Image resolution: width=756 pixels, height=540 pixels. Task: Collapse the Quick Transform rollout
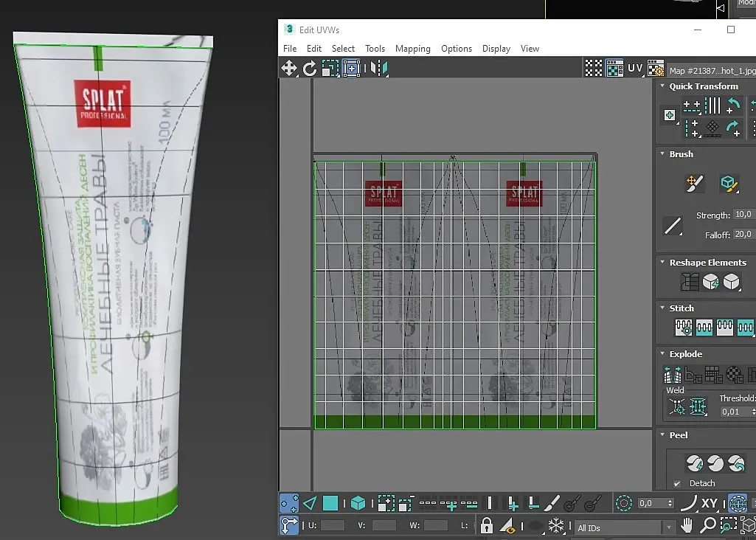[x=703, y=86]
